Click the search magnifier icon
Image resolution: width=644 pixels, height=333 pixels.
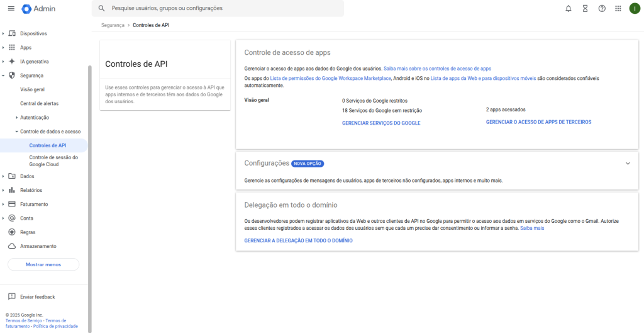click(x=101, y=8)
